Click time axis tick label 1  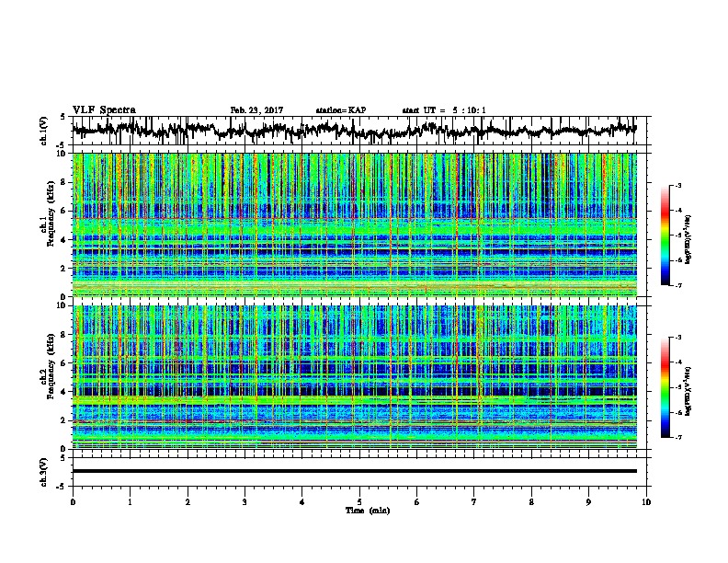[x=130, y=502]
